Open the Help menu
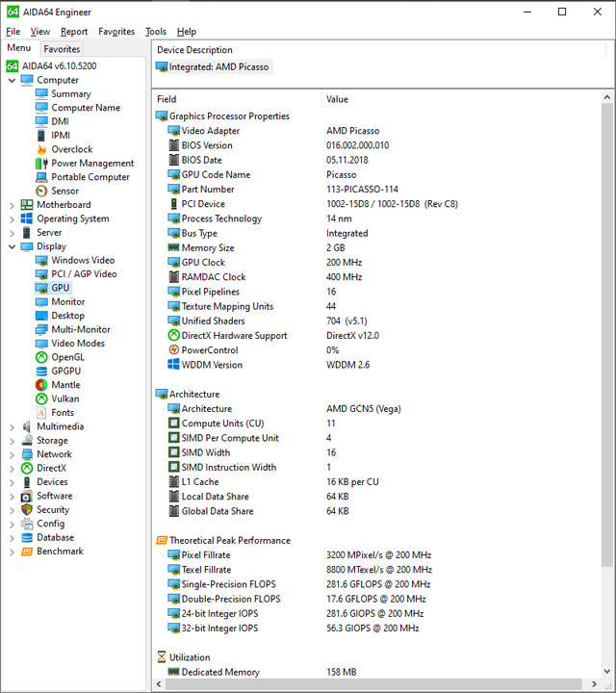This screenshot has height=693, width=616. click(x=187, y=32)
